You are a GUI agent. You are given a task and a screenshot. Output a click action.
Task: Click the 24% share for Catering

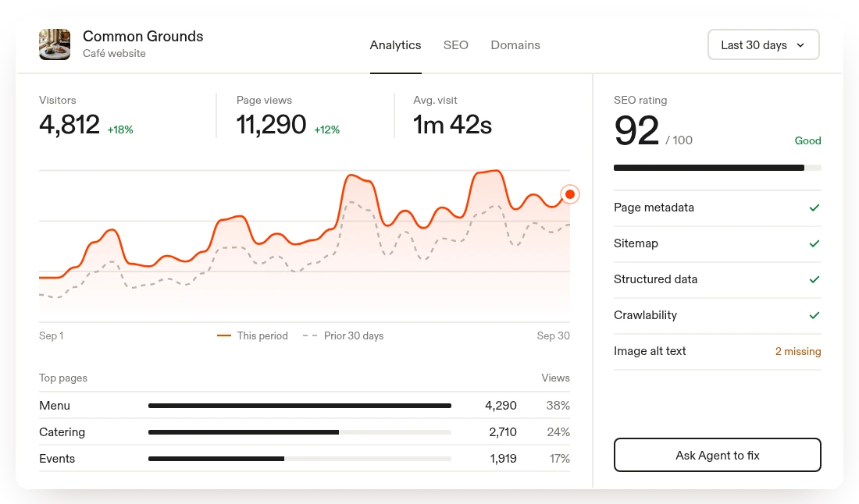558,432
